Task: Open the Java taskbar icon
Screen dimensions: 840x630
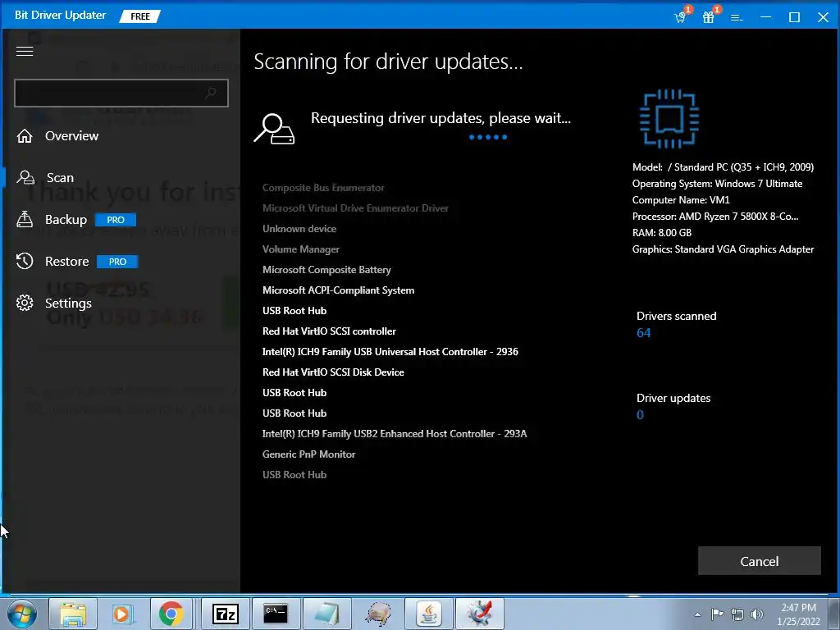Action: [x=429, y=614]
